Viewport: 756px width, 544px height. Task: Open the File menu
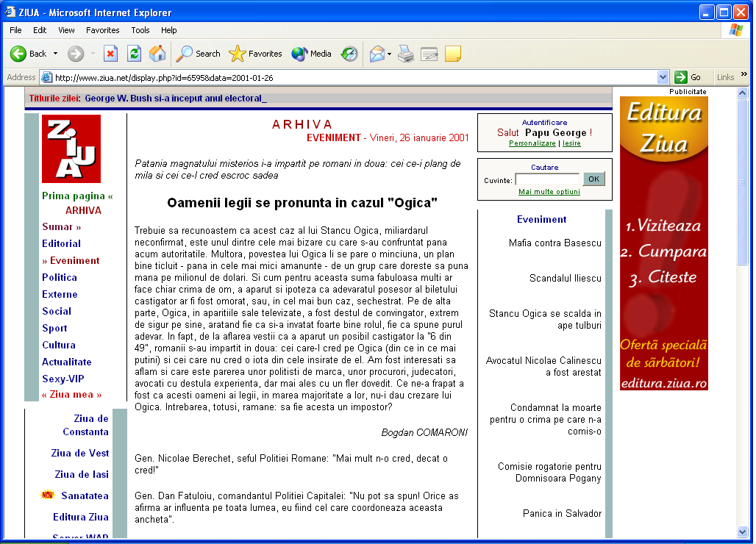pos(15,30)
